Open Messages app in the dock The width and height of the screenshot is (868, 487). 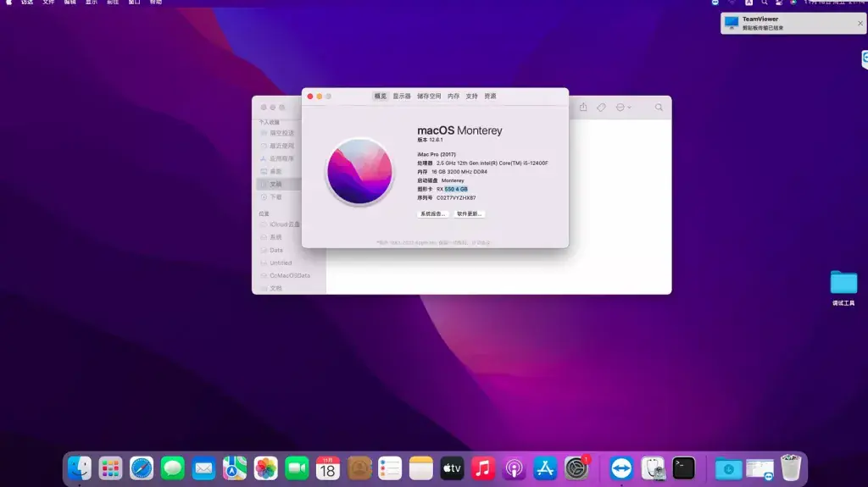pos(173,468)
